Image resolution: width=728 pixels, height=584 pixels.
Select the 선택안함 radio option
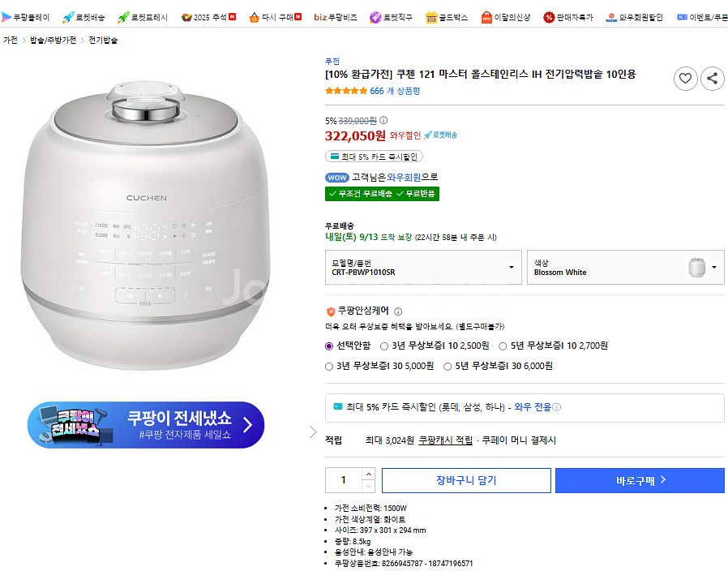pyautogui.click(x=329, y=346)
